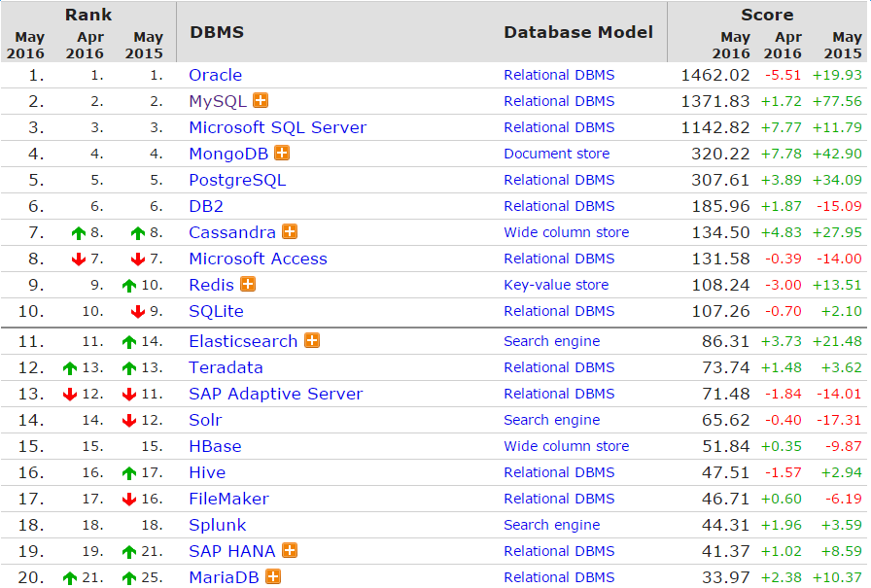
Task: Click Relational DBMS in the Oracle row
Action: pyautogui.click(x=559, y=75)
